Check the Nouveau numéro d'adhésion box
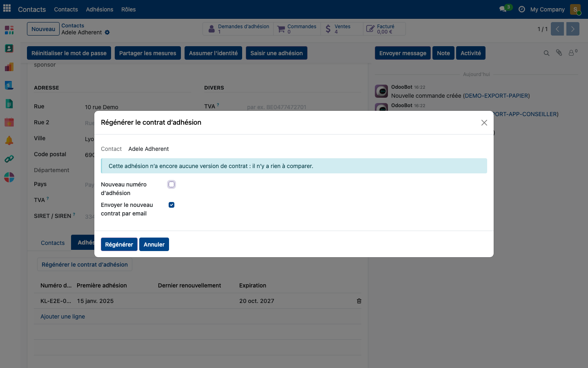 pyautogui.click(x=171, y=184)
